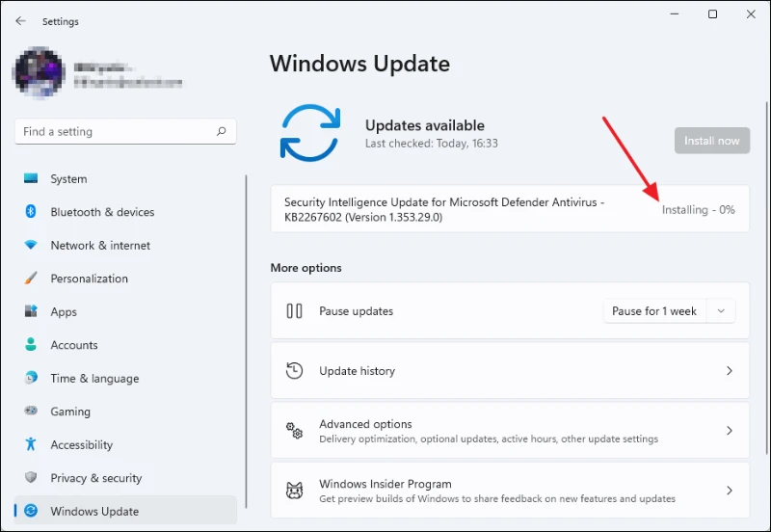The width and height of the screenshot is (771, 532).
Task: Click Pause for 1 week button
Action: [x=654, y=310]
